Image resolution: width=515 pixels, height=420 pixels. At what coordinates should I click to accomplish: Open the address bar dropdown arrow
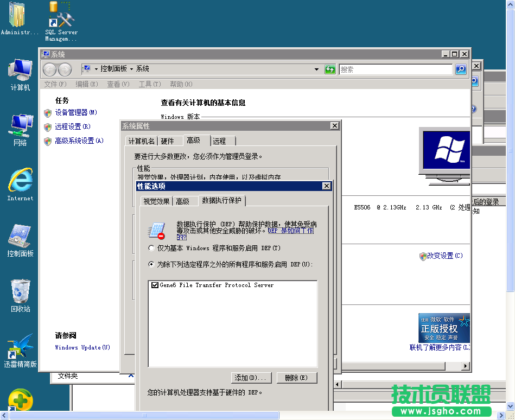pyautogui.click(x=316, y=69)
